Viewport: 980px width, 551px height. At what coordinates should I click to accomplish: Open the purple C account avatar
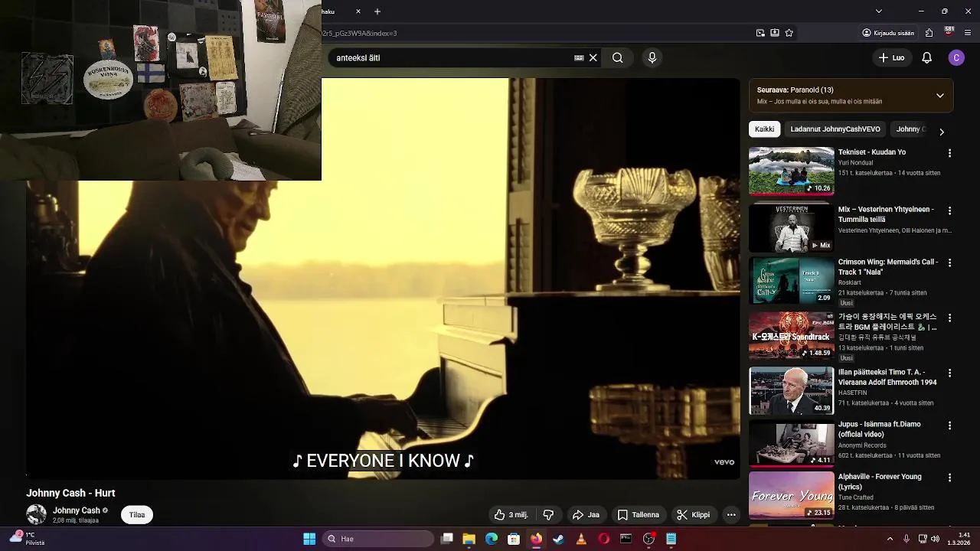pyautogui.click(x=956, y=57)
